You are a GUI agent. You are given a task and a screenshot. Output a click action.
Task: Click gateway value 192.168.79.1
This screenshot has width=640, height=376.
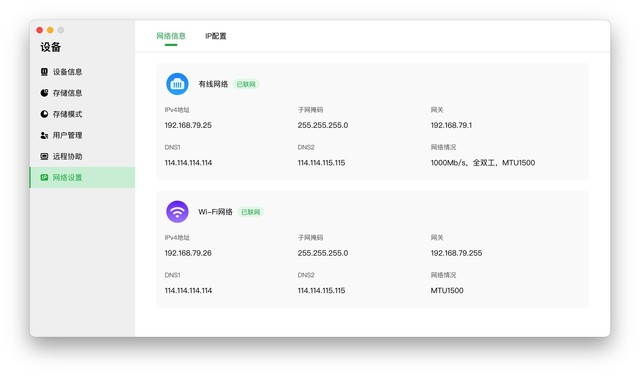point(451,125)
